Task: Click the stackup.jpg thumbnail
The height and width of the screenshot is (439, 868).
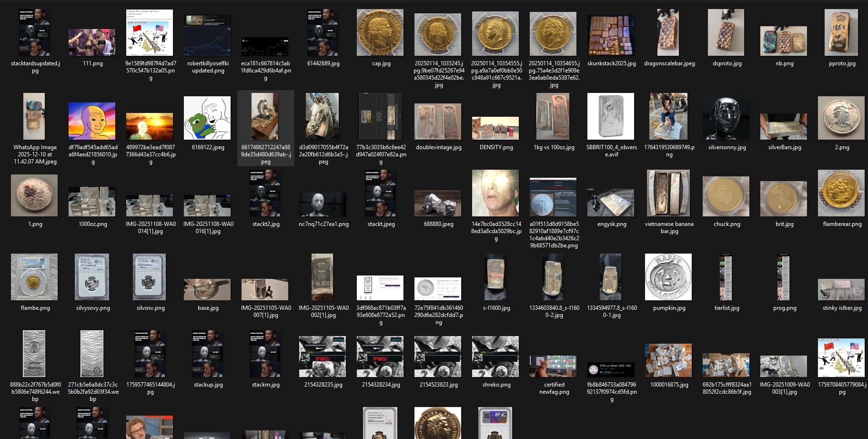Action: tap(207, 354)
